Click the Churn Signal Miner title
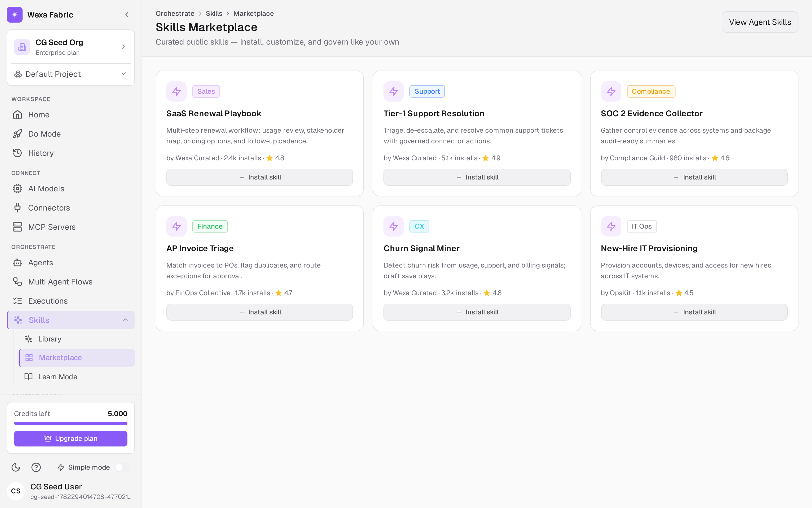This screenshot has height=508, width=812. [x=422, y=248]
